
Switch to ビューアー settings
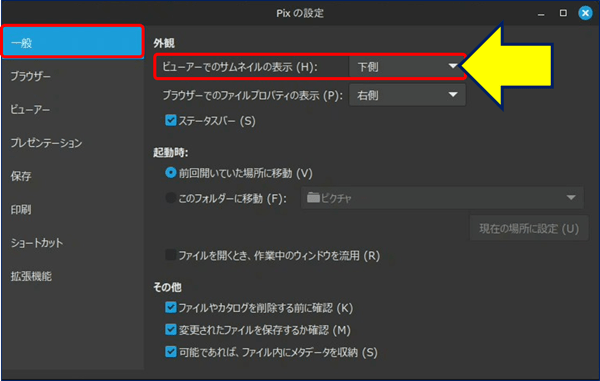73,109
